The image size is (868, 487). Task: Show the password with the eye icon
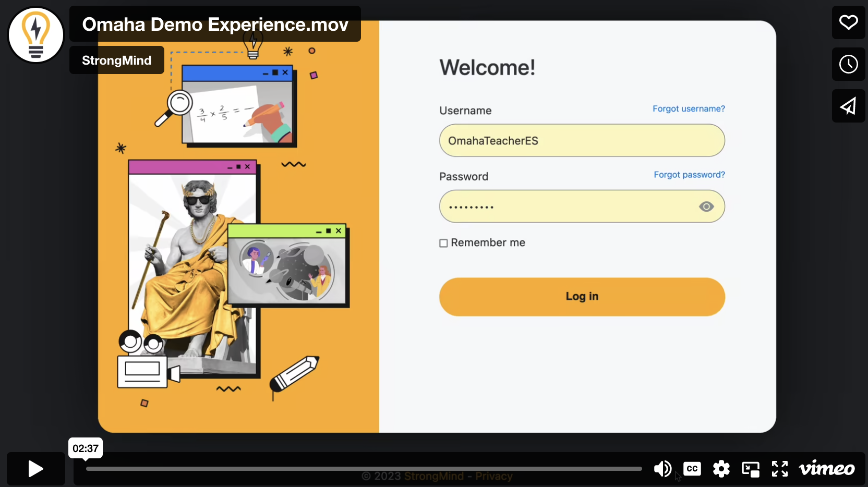(x=706, y=206)
